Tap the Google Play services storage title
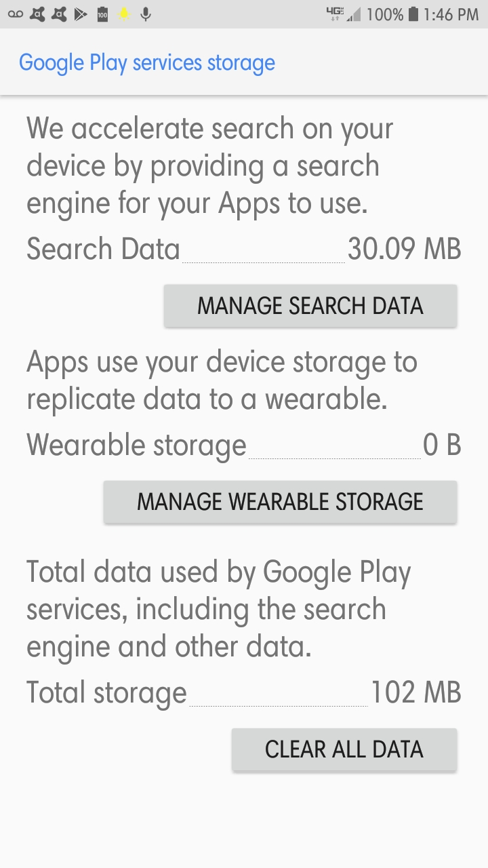488x868 pixels. tap(147, 62)
